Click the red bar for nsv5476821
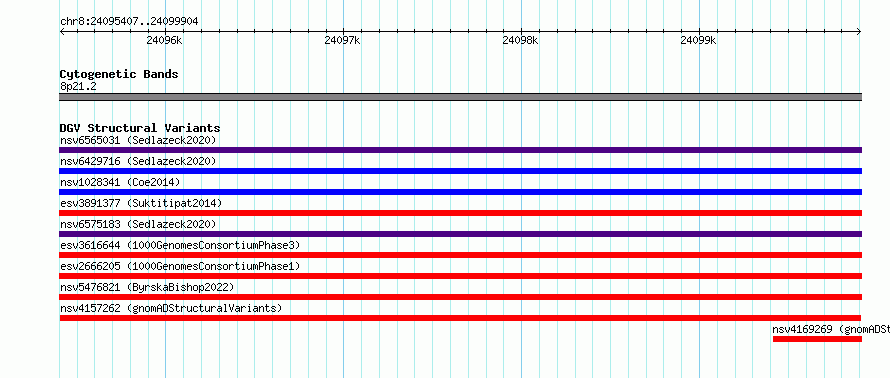 (x=460, y=297)
